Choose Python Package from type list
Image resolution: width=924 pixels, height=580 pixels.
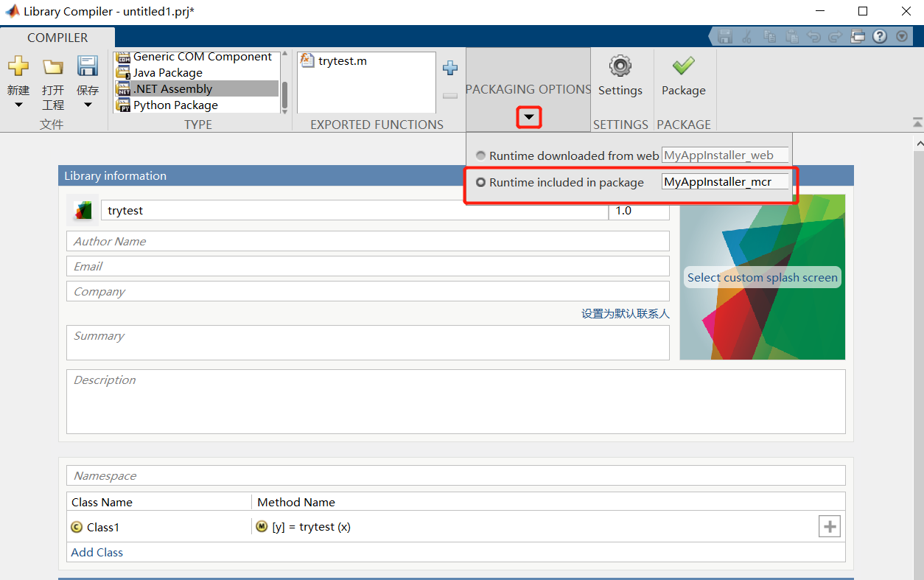click(x=175, y=105)
